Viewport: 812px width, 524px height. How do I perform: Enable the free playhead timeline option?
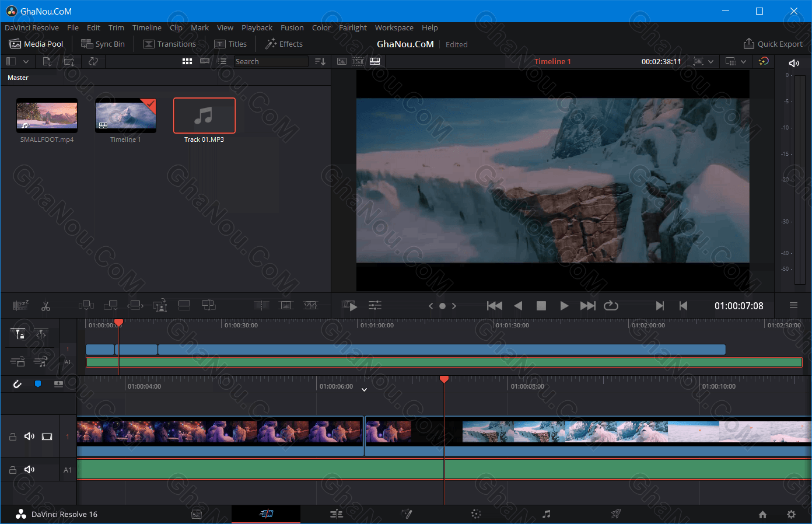pyautogui.click(x=41, y=334)
